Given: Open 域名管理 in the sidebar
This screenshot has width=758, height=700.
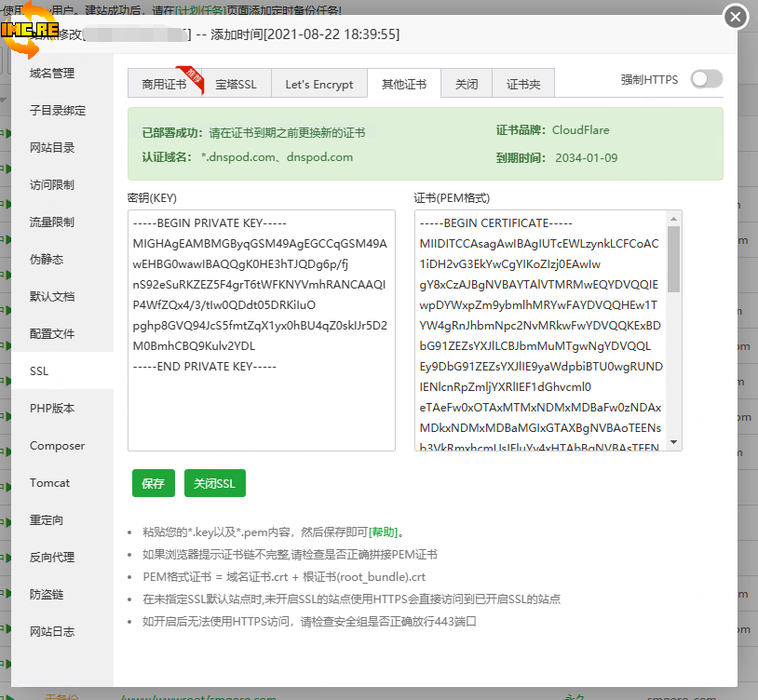Looking at the screenshot, I should coord(52,74).
